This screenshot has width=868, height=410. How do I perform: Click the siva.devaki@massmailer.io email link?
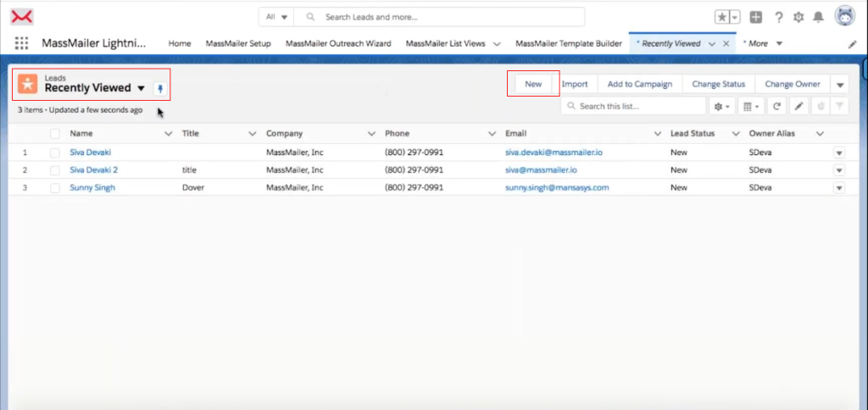554,152
